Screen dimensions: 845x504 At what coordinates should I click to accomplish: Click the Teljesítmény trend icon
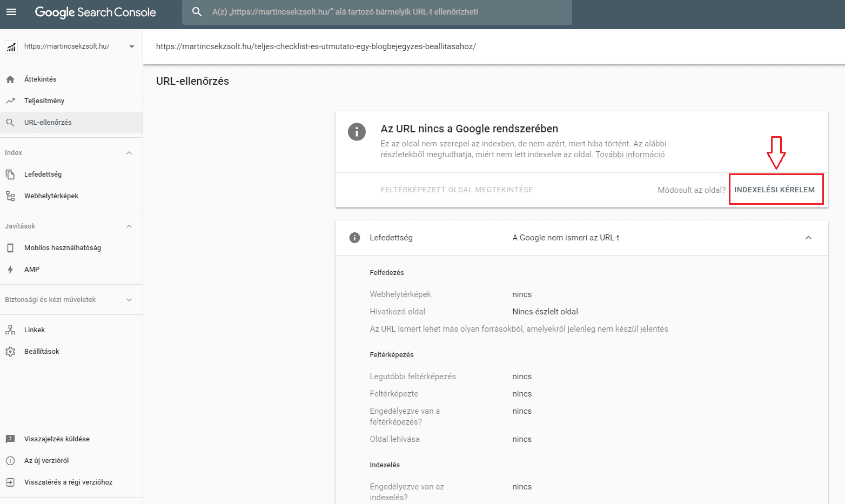(10, 101)
